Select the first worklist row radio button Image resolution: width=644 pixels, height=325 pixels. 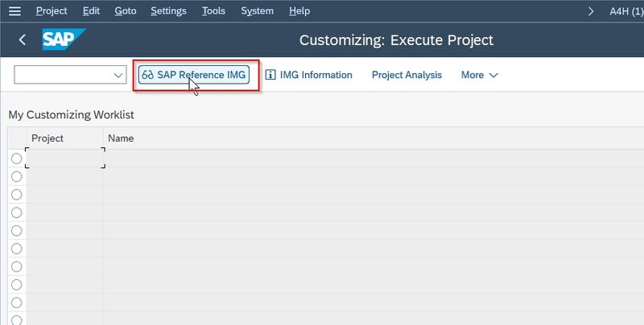pyautogui.click(x=16, y=158)
